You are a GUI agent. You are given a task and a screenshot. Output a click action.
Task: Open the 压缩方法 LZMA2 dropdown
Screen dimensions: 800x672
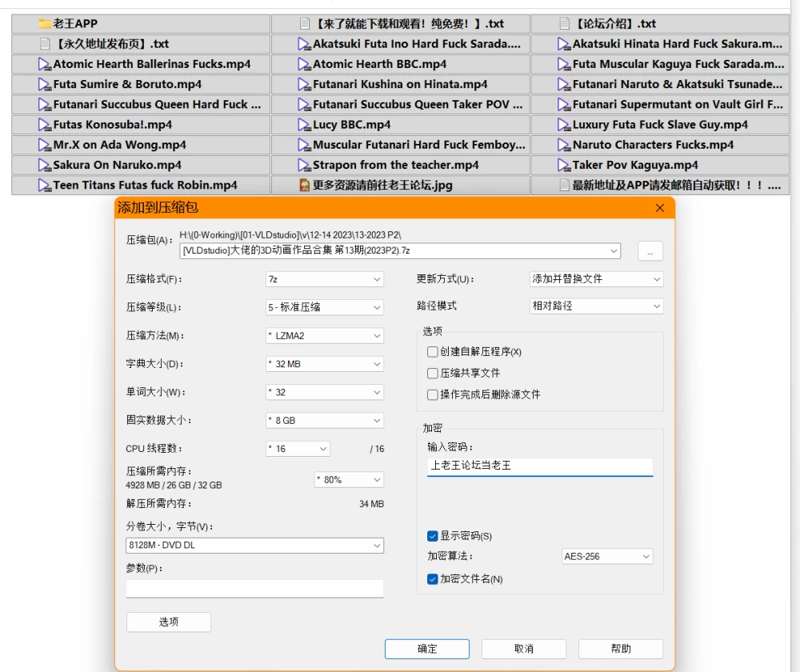[x=325, y=336]
